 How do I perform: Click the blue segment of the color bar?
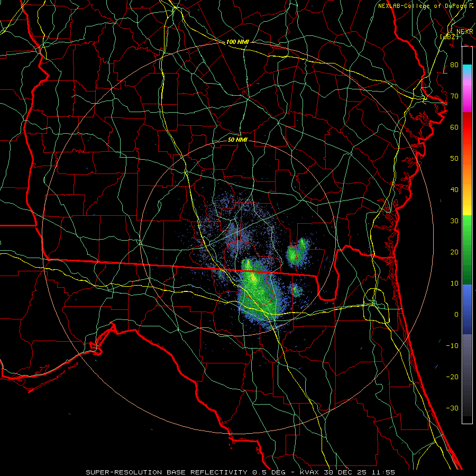pyautogui.click(x=467, y=309)
